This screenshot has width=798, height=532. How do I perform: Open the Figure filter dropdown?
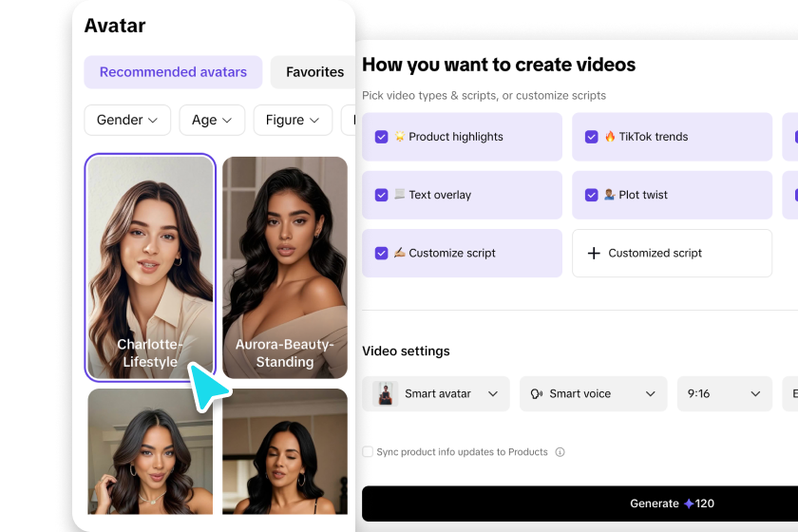[293, 120]
